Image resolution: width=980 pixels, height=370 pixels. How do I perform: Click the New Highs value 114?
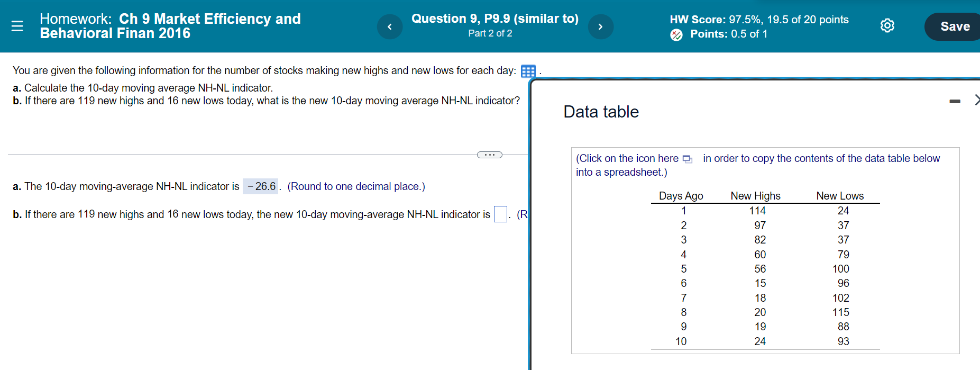pyautogui.click(x=757, y=211)
